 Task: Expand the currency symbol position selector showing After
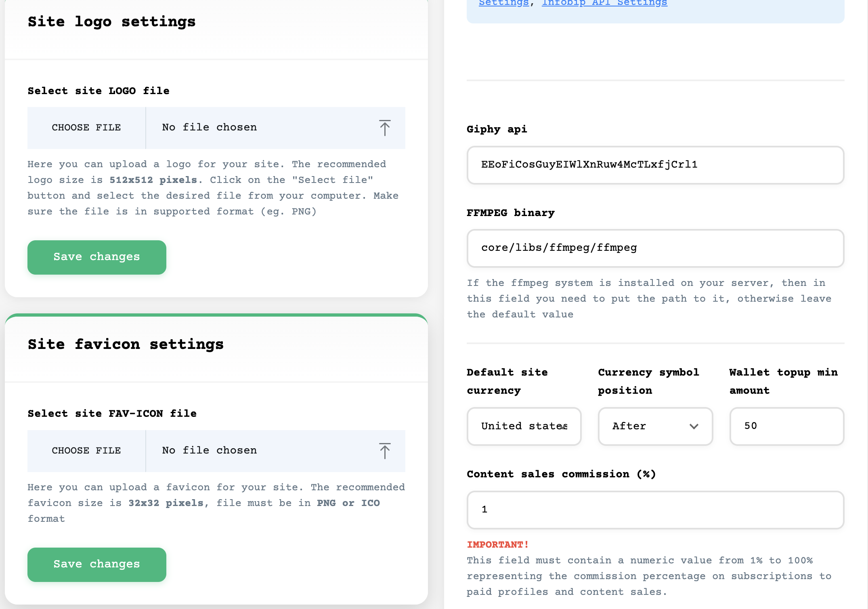tap(655, 426)
